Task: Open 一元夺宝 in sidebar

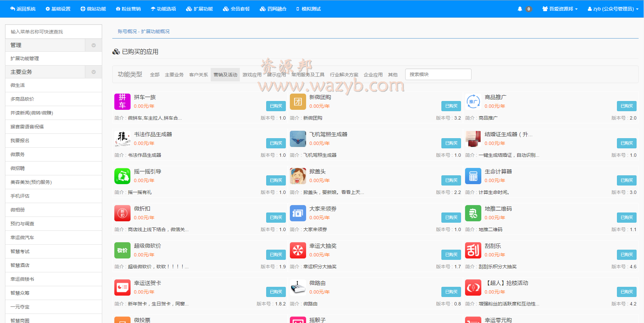Action: point(54,307)
